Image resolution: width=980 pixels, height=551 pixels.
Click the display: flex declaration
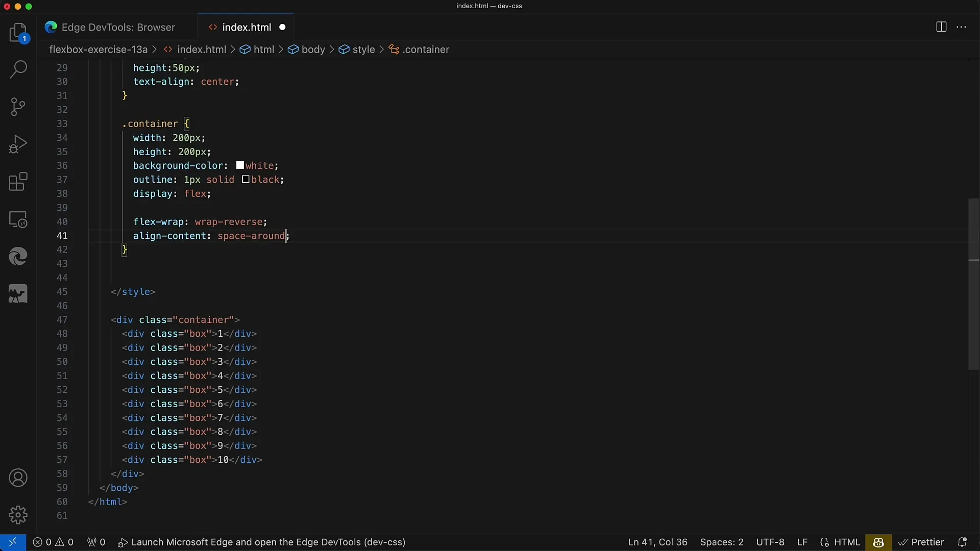[x=172, y=194]
